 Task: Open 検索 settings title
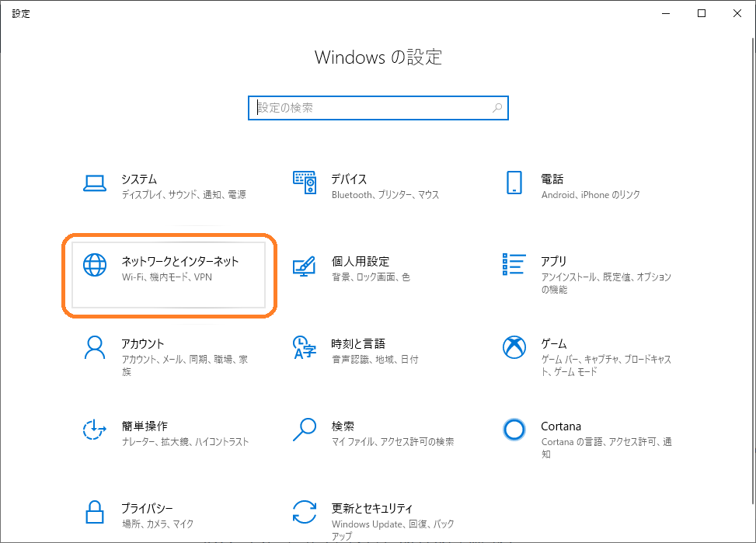click(x=343, y=426)
